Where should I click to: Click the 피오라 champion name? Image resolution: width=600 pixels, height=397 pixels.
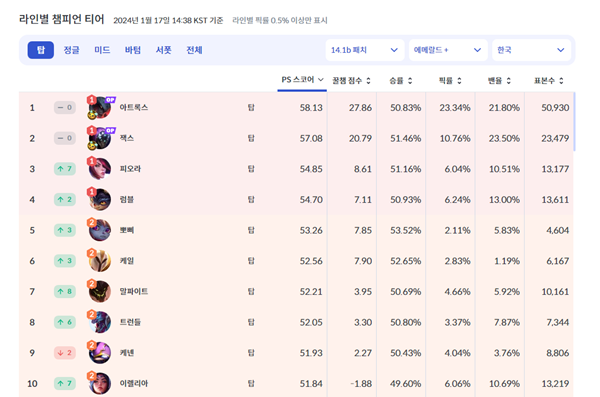tap(130, 169)
